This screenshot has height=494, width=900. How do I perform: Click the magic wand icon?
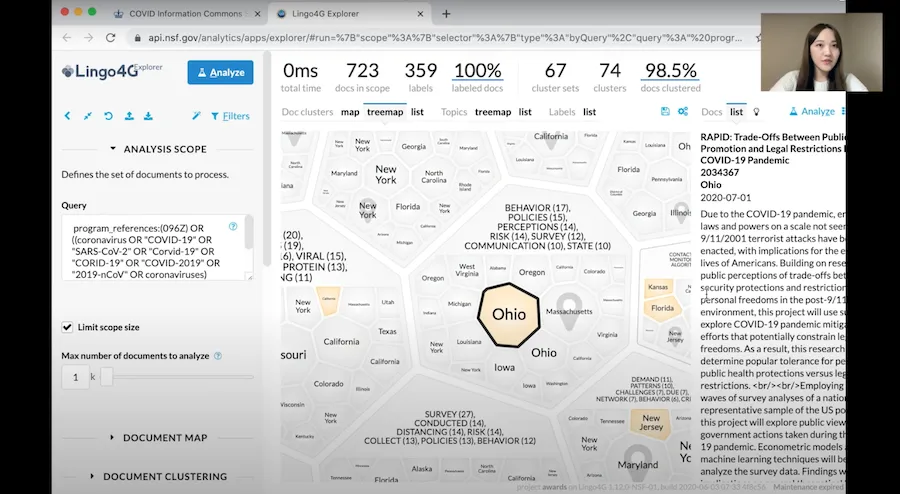[196, 116]
